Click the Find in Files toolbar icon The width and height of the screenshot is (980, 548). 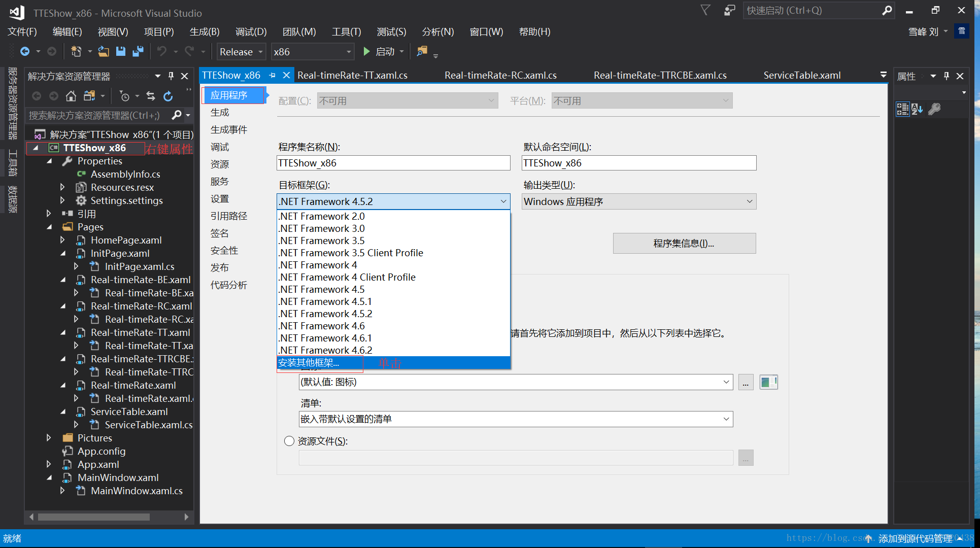(x=422, y=51)
